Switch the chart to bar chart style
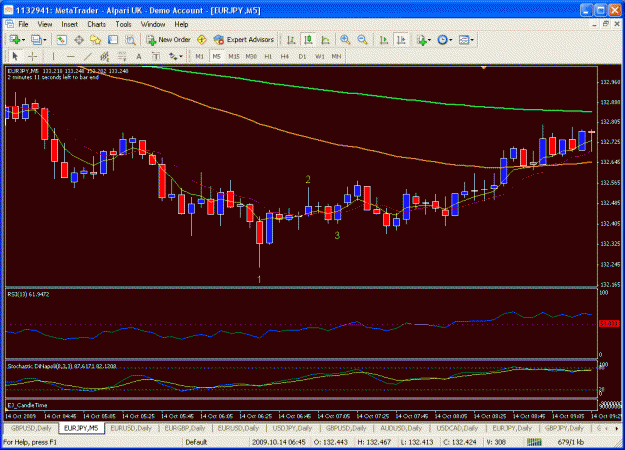The image size is (625, 450). (x=291, y=39)
